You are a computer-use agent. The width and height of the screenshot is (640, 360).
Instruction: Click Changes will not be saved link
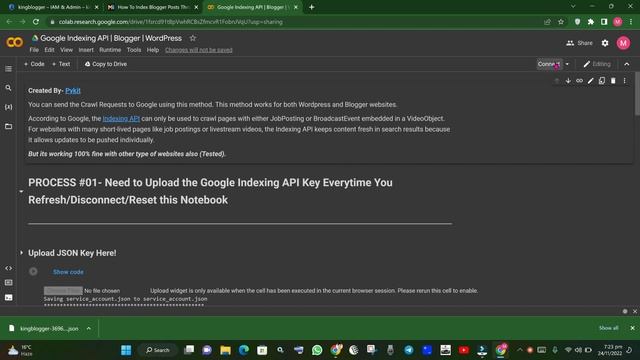point(199,50)
